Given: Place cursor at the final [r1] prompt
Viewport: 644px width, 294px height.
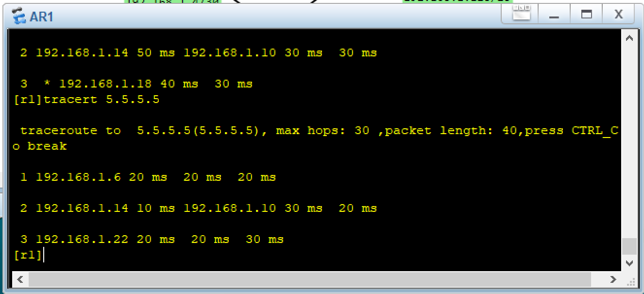Looking at the screenshot, I should (x=29, y=255).
